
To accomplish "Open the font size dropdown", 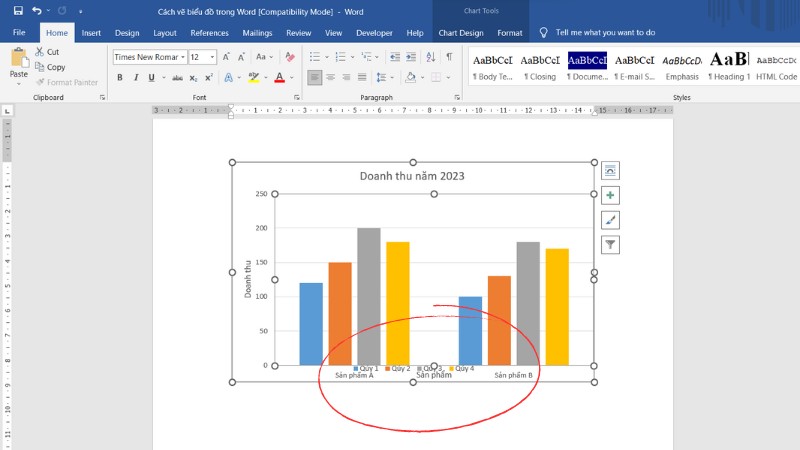I will click(212, 57).
